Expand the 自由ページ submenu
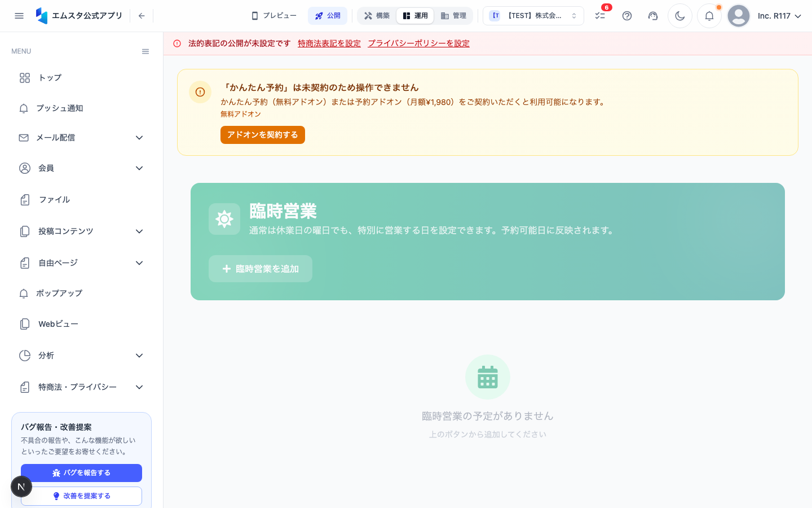 [x=139, y=263]
